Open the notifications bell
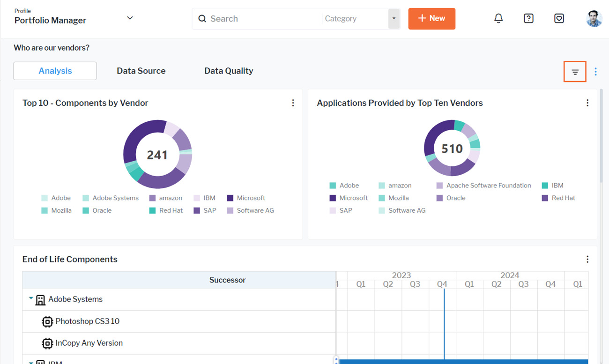The width and height of the screenshot is (609, 364). click(498, 19)
